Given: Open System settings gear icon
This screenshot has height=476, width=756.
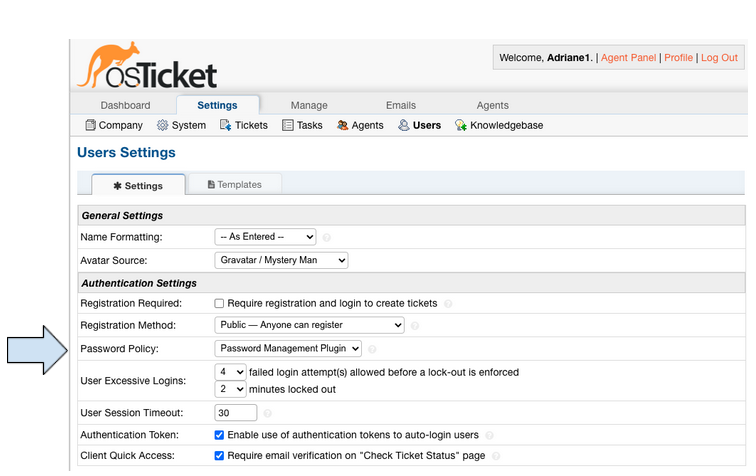Looking at the screenshot, I should tap(163, 126).
